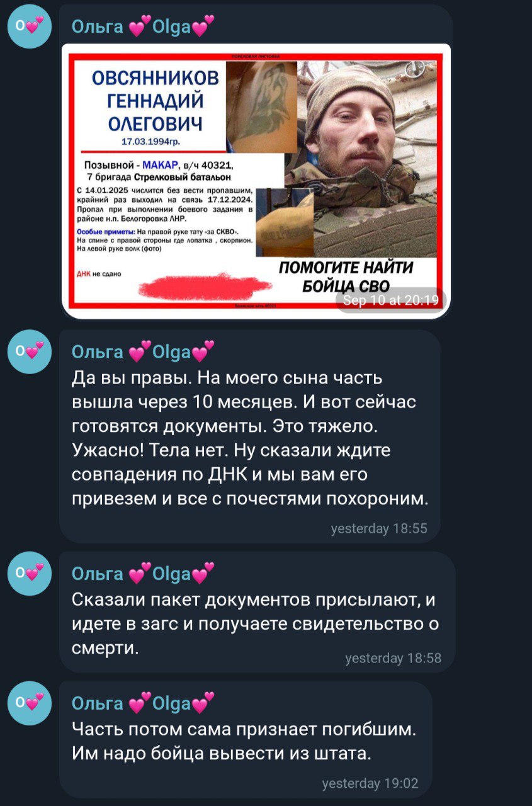This screenshot has width=532, height=806.
Task: Open the Овсянников Геннадий Олегович poster image
Action: click(256, 181)
